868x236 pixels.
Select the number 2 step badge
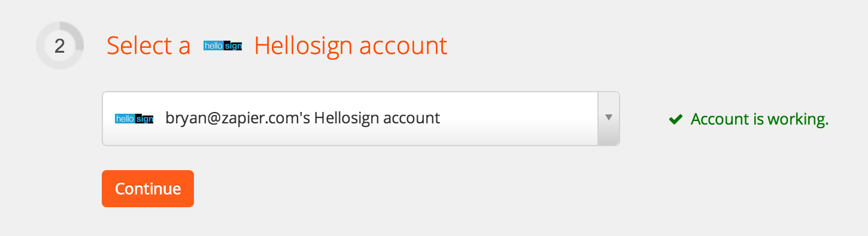(60, 46)
